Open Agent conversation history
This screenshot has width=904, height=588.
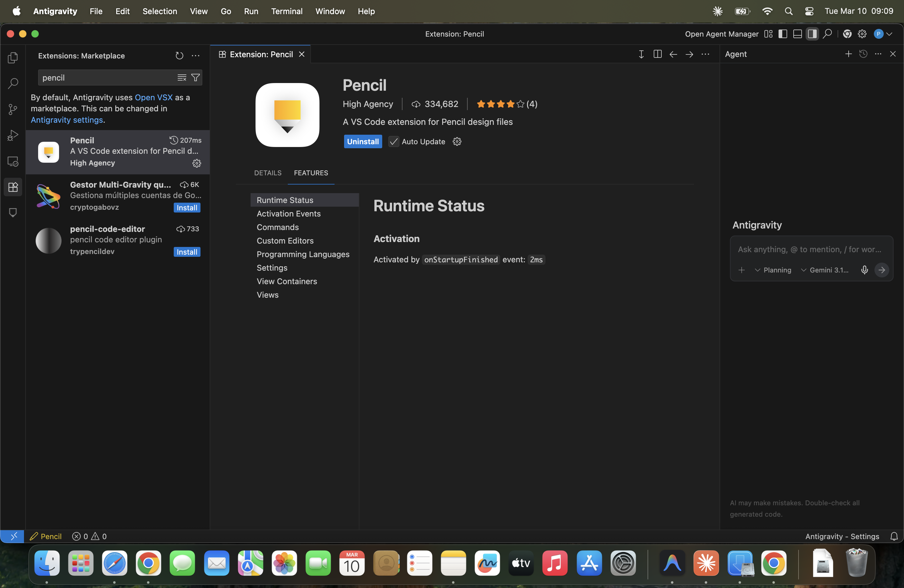(x=863, y=54)
